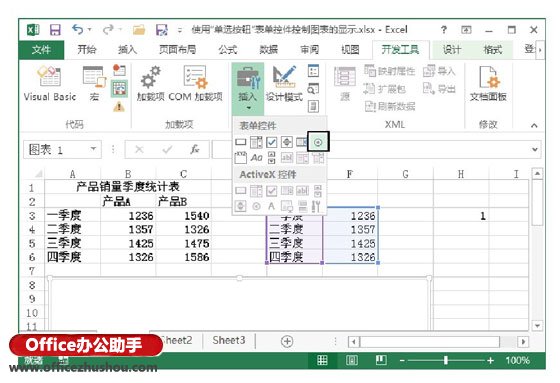The width and height of the screenshot is (560, 383).
Task: Switch to the 设计 chart Design tab
Action: tap(452, 50)
